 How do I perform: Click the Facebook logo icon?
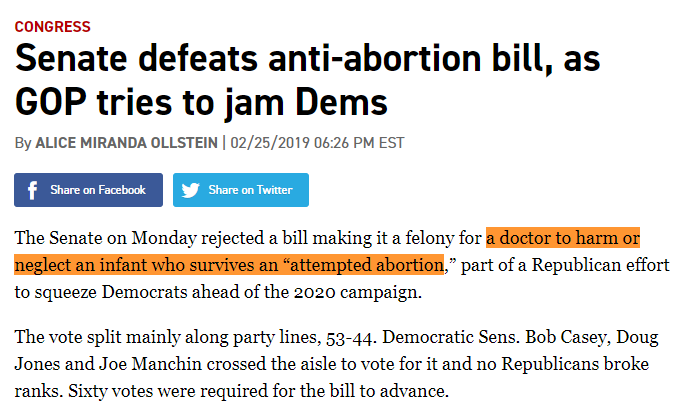[x=32, y=190]
